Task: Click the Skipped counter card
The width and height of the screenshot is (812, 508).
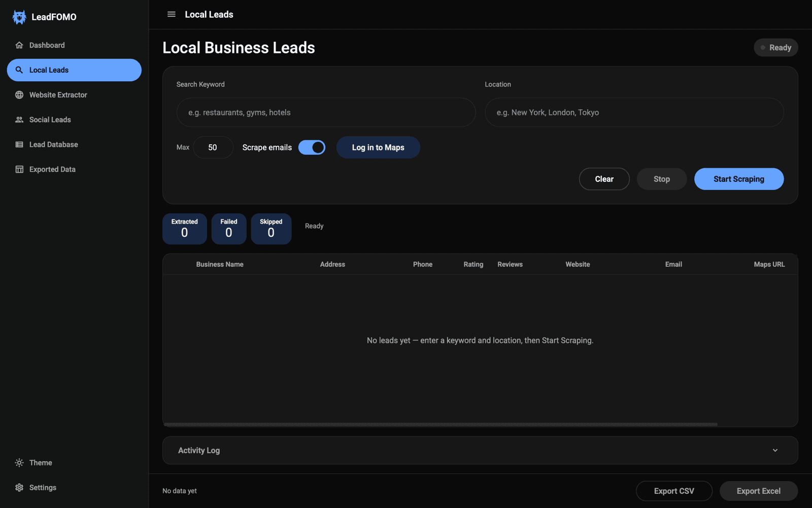Action: coord(271,229)
